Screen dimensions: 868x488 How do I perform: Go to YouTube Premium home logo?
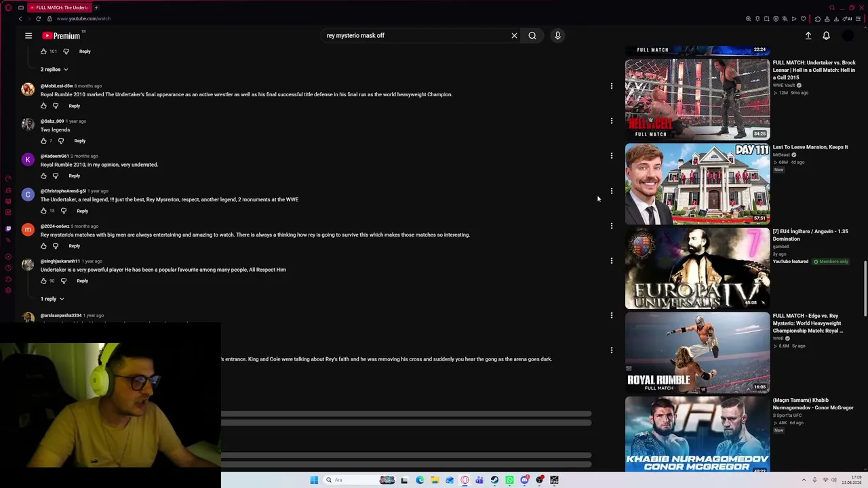62,35
